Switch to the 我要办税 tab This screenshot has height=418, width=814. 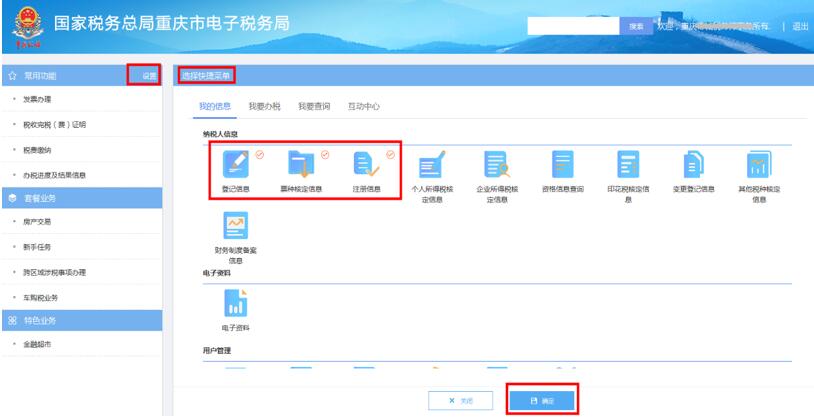click(x=265, y=106)
